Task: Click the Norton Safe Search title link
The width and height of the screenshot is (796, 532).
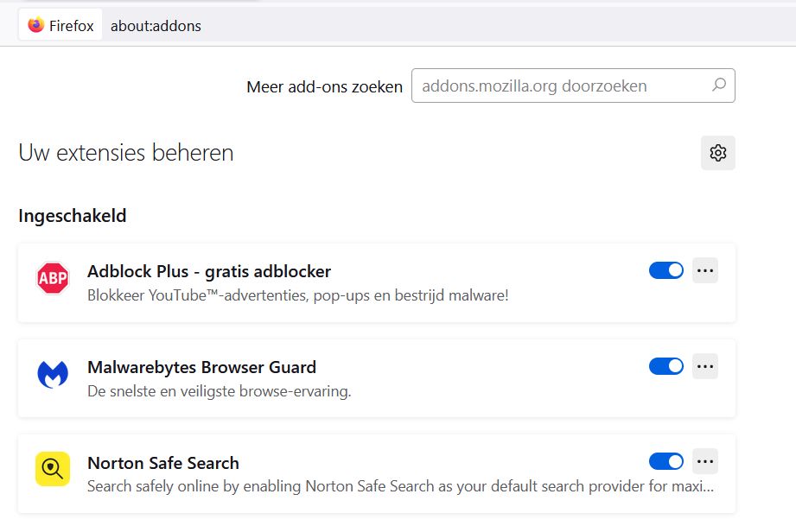Action: 163,462
